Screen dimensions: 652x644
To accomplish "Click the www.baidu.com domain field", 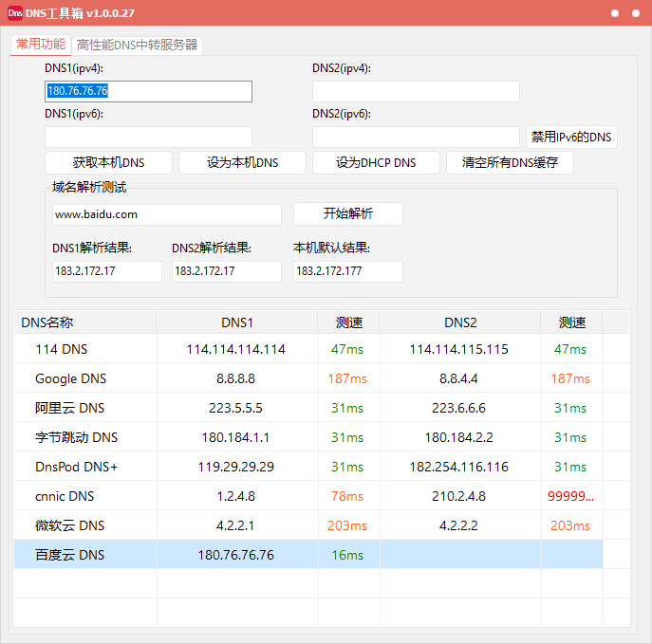I will point(167,214).
